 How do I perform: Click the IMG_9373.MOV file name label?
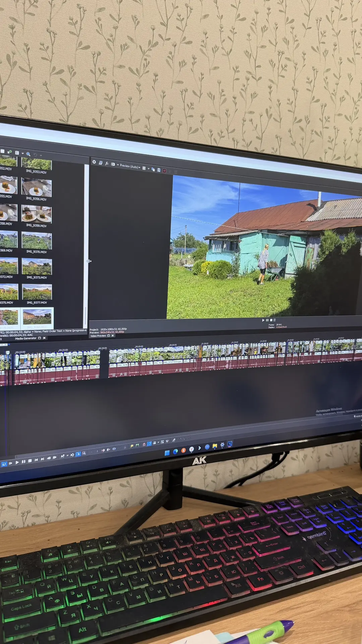(37, 277)
